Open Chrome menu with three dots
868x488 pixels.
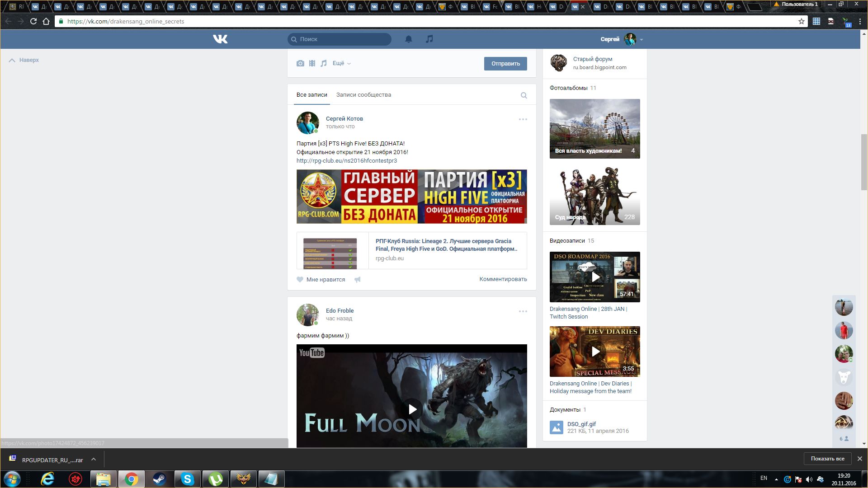point(860,21)
